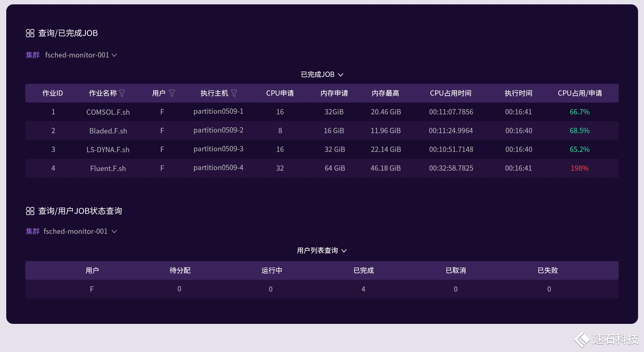The height and width of the screenshot is (352, 644).
Task: Click the LS-DYNA.F.sh job name
Action: pyautogui.click(x=108, y=149)
